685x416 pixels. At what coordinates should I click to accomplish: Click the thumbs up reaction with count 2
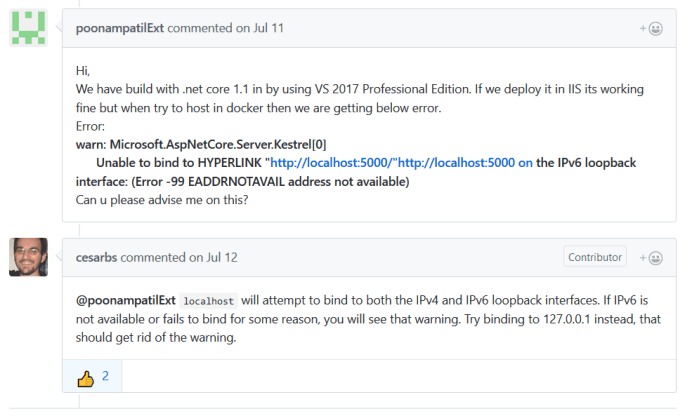pyautogui.click(x=93, y=377)
